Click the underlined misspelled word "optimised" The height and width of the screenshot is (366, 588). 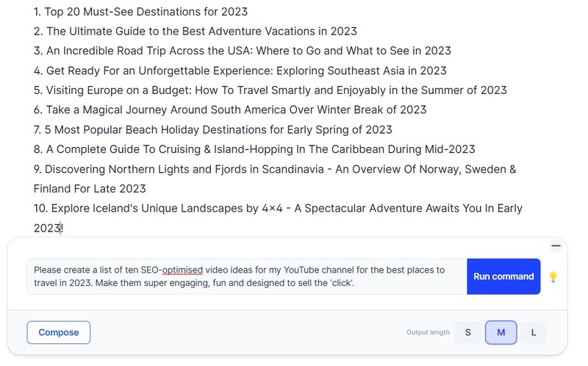pos(182,270)
